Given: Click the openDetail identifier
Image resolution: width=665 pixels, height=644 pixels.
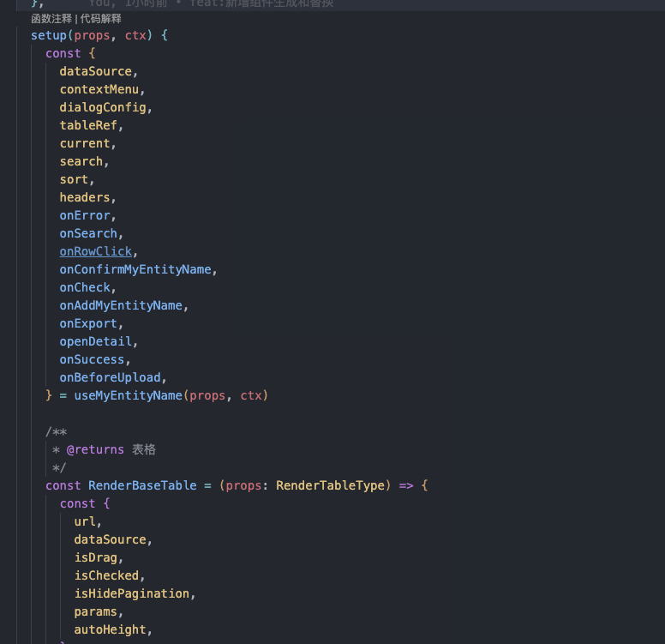Looking at the screenshot, I should [x=95, y=341].
